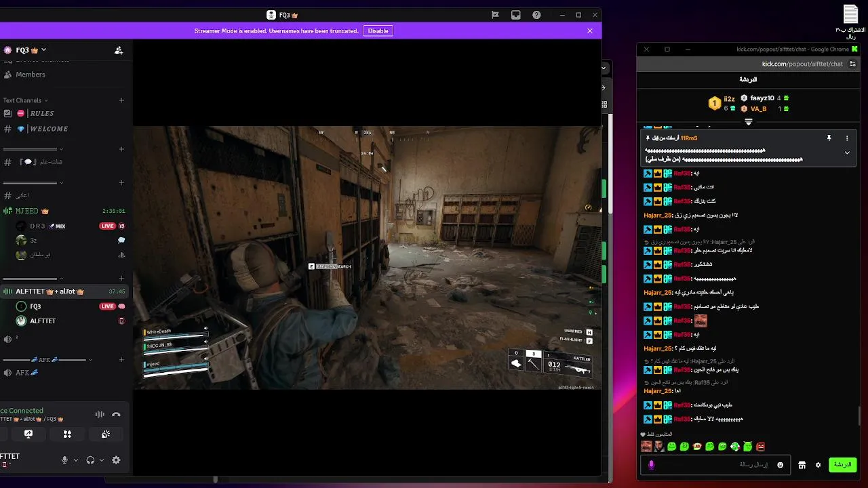Insert the red angry face emote
The height and width of the screenshot is (488, 868).
(x=760, y=447)
